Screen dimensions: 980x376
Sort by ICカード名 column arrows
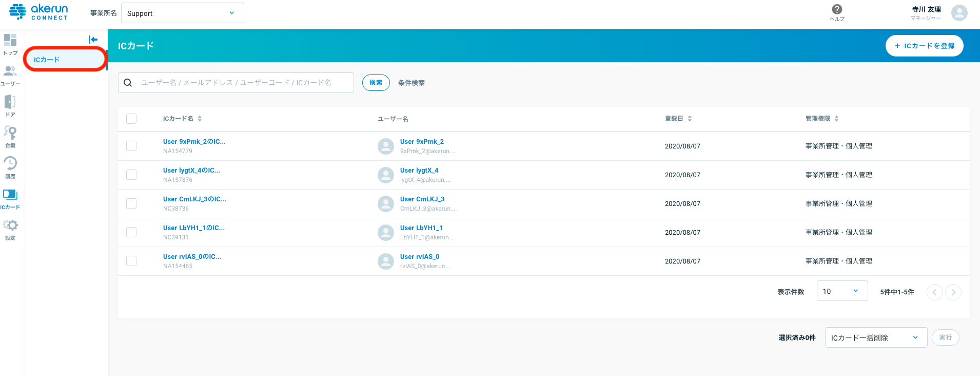tap(200, 119)
